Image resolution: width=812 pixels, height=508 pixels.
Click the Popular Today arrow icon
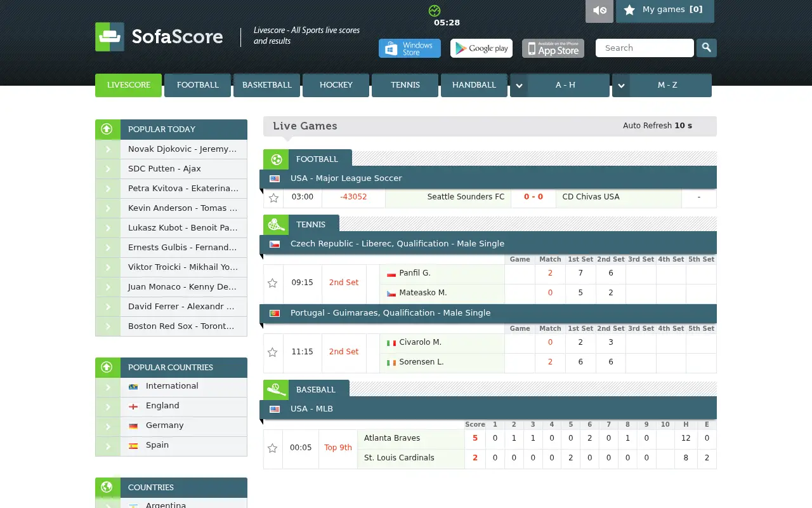pyautogui.click(x=107, y=130)
